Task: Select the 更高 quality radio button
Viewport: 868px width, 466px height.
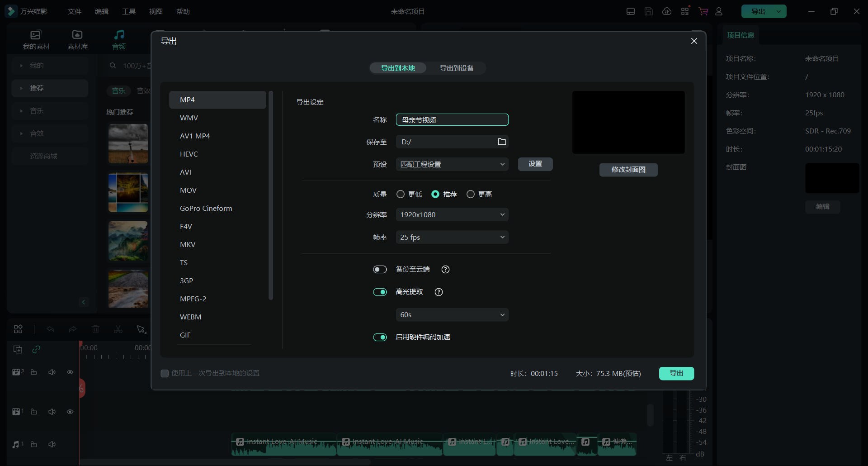Action: 471,194
